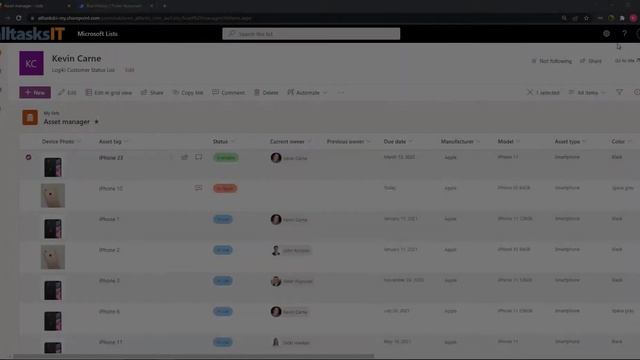The width and height of the screenshot is (640, 360).
Task: Click the My lists breadcrumb
Action: pyautogui.click(x=51, y=113)
